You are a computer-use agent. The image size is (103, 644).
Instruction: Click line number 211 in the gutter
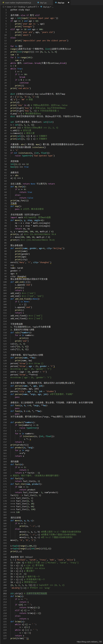(x=5, y=593)
